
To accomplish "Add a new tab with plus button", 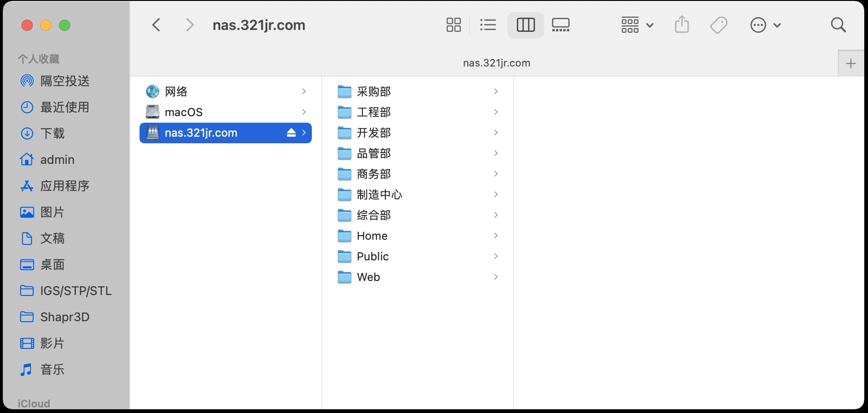I will (x=851, y=63).
